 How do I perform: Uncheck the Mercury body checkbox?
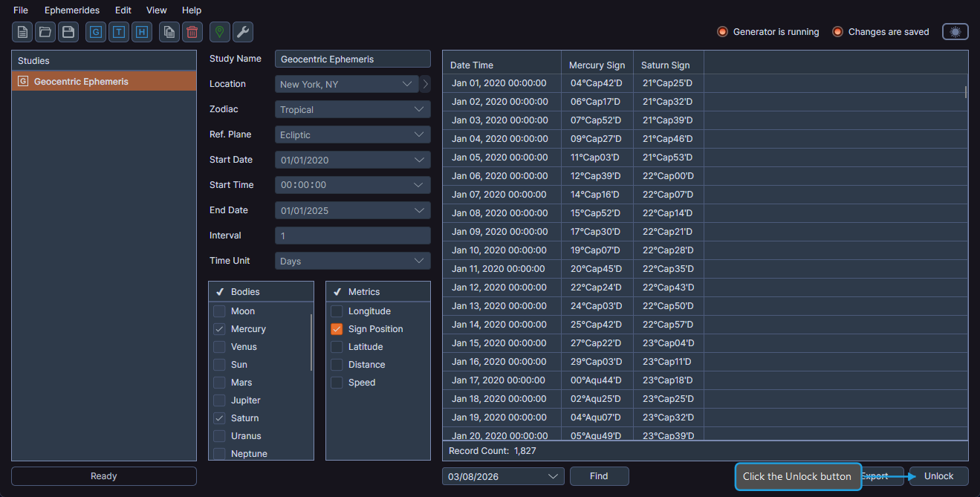point(219,329)
